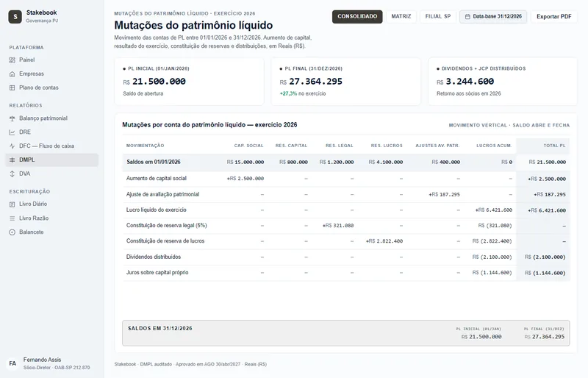Select the Saldos em 01/01/2026 row label
This screenshot has height=378, width=588.
[x=154, y=163]
